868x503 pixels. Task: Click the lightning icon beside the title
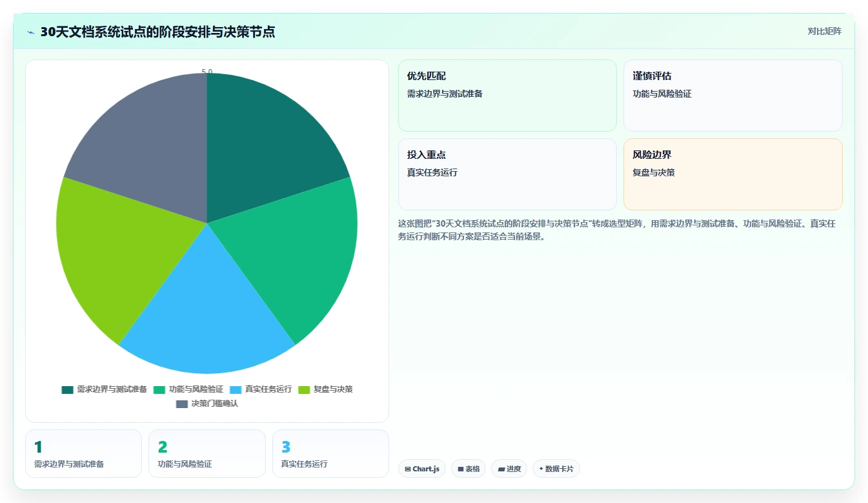click(x=31, y=32)
